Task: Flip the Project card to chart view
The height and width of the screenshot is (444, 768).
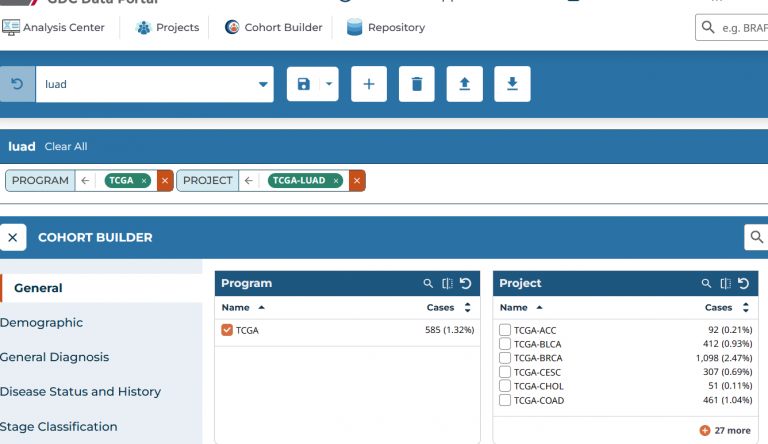Action: coord(726,284)
